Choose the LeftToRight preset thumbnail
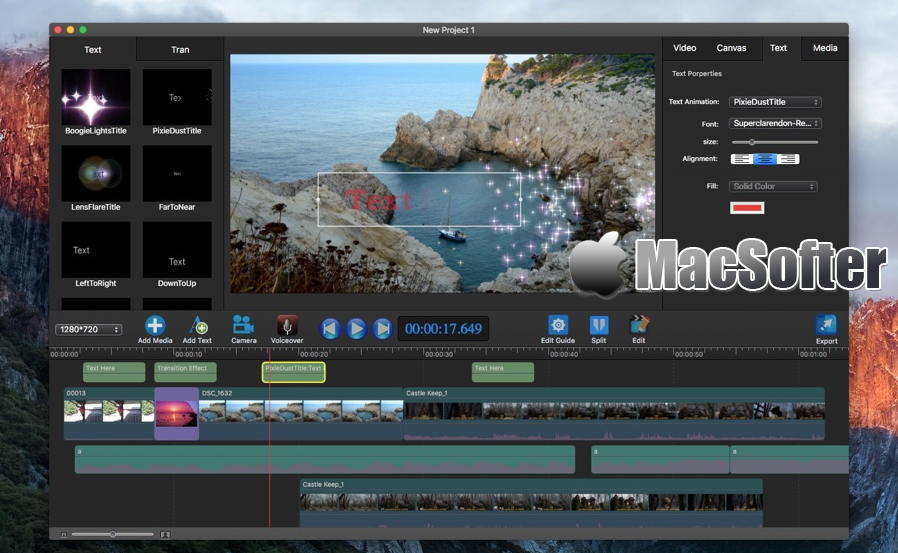Viewport: 898px width, 553px height. point(96,250)
